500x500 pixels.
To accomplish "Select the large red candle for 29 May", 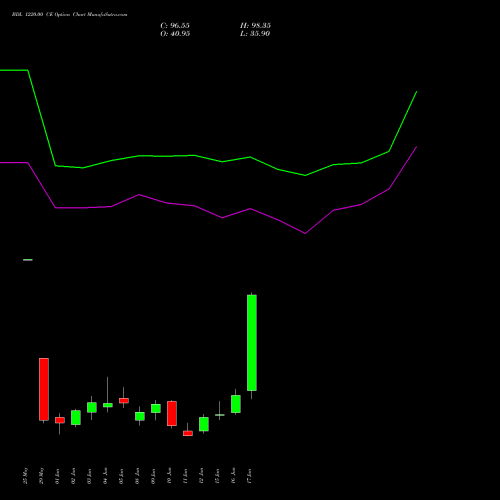I will (44, 389).
